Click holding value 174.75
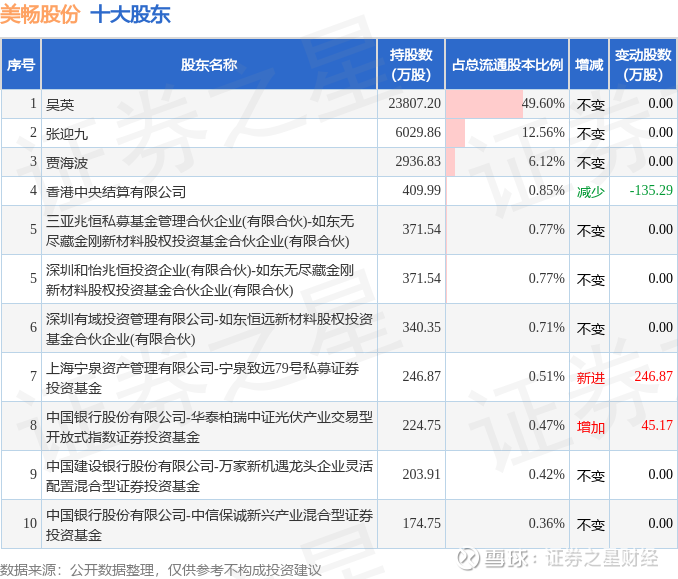This screenshot has height=579, width=678. click(421, 523)
